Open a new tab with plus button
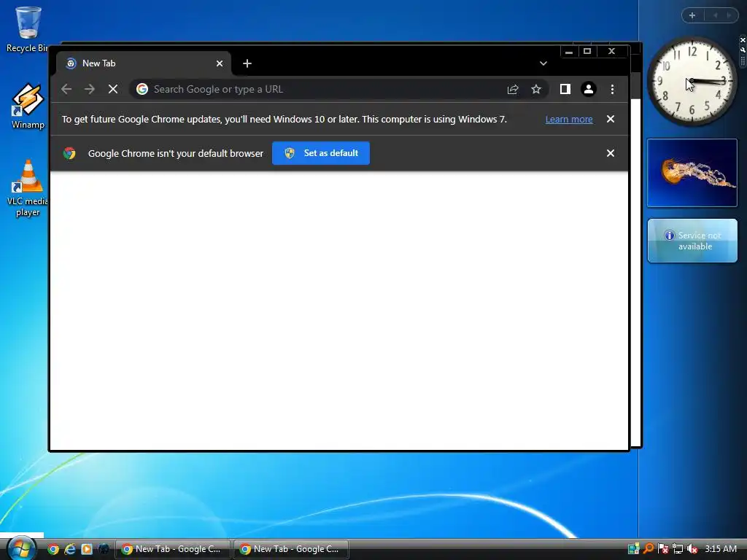Image resolution: width=747 pixels, height=560 pixels. tap(247, 63)
